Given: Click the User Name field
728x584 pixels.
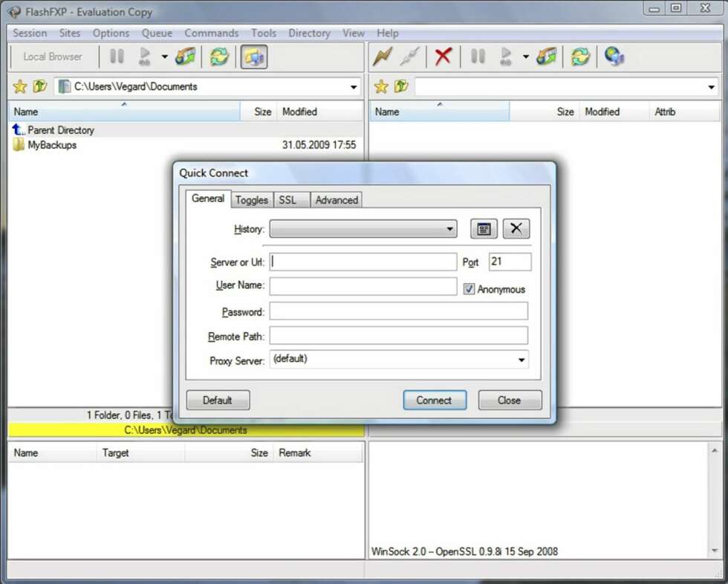Looking at the screenshot, I should click(x=363, y=286).
